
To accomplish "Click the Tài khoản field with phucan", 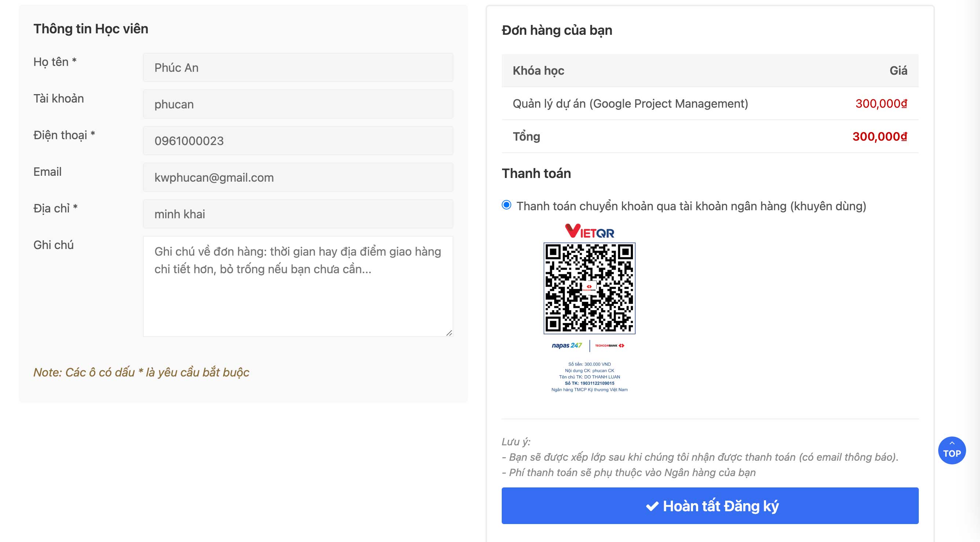I will pos(298,104).
